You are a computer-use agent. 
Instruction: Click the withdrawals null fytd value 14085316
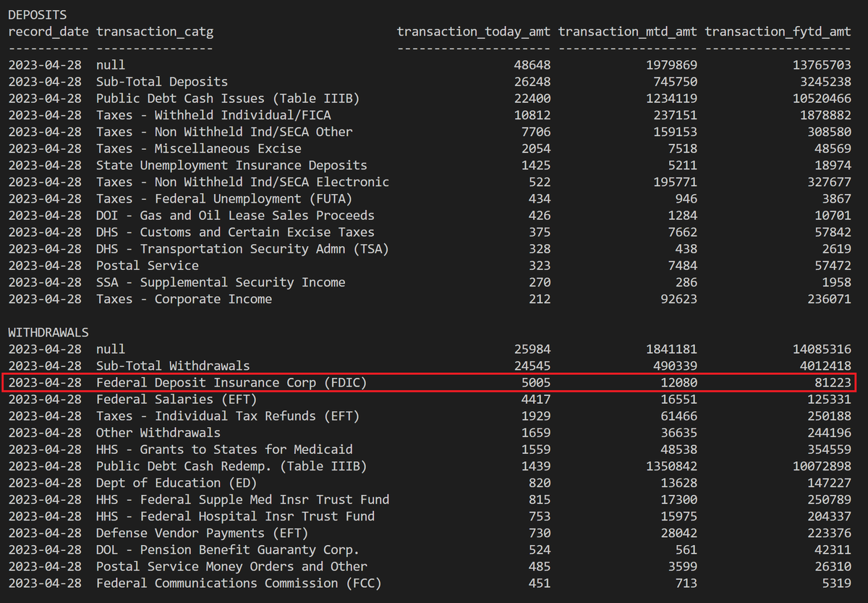(822, 349)
